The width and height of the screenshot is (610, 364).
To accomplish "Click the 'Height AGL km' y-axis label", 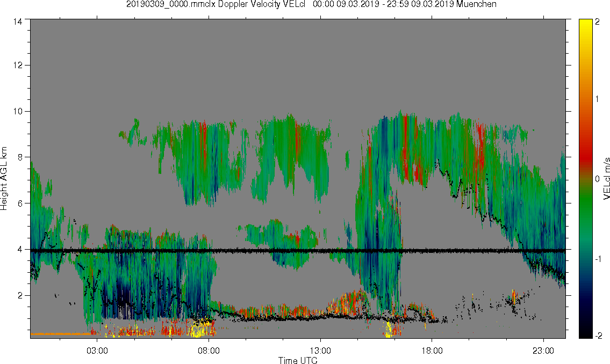I will tap(4, 179).
